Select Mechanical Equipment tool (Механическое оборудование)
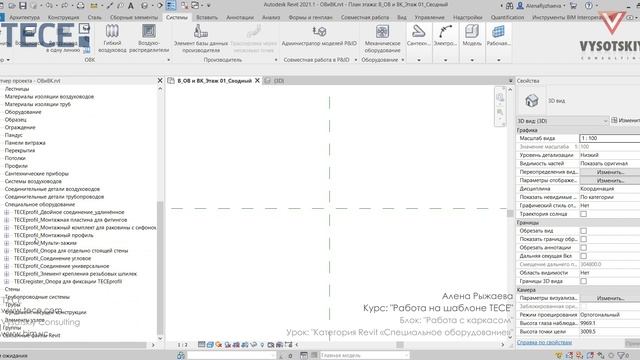 pyautogui.click(x=382, y=38)
